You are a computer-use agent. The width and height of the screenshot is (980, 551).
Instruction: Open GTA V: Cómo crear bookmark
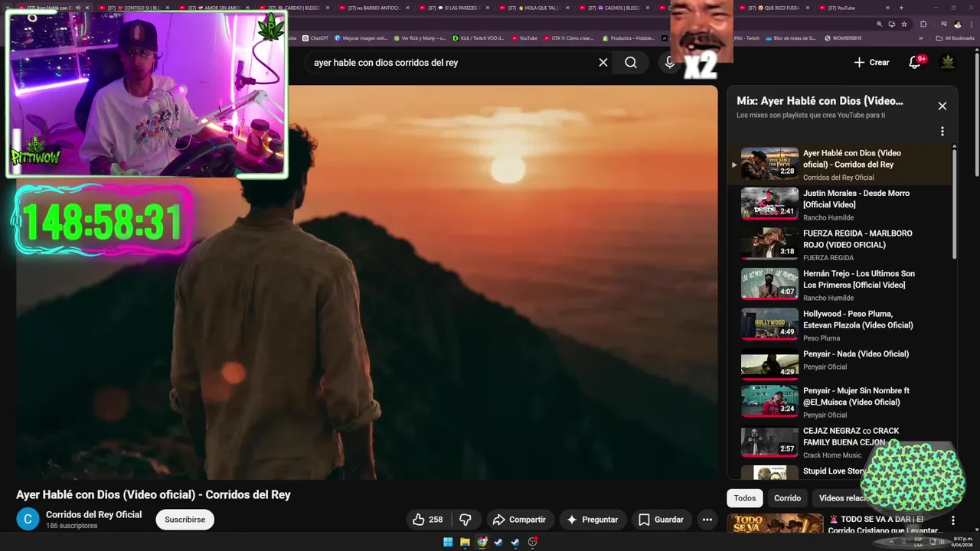[568, 37]
